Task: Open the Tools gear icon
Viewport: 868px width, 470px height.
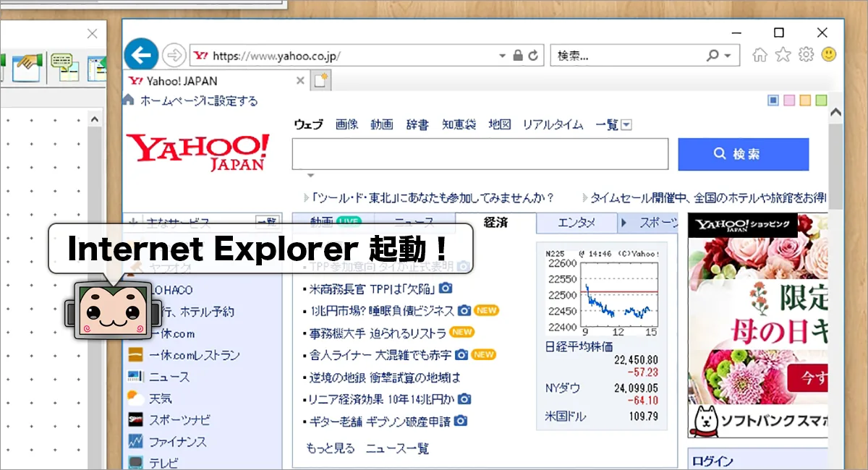Action: [x=806, y=55]
